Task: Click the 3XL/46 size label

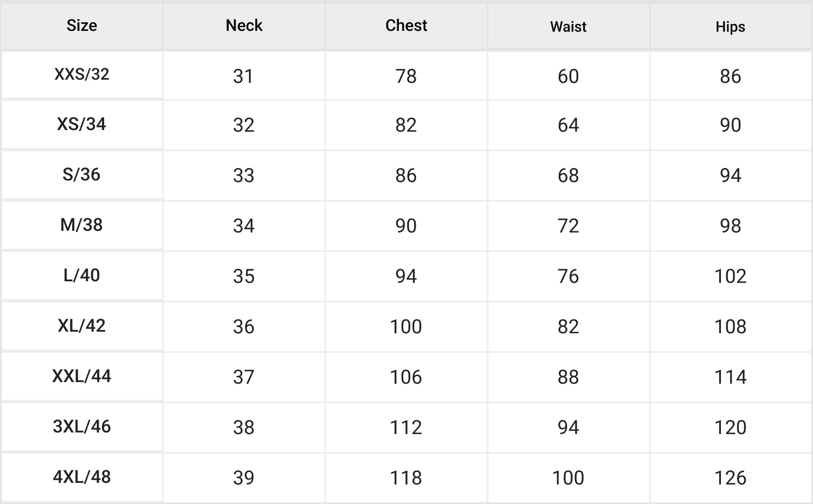Action: coord(82,427)
